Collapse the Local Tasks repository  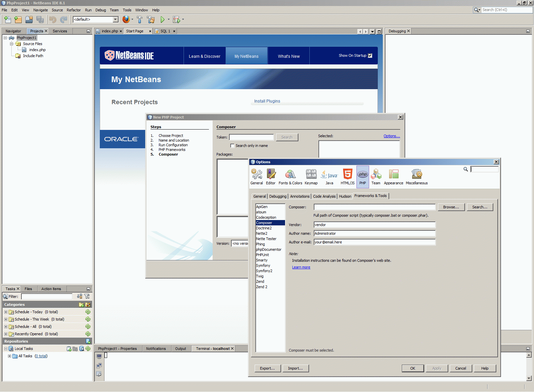click(6, 349)
